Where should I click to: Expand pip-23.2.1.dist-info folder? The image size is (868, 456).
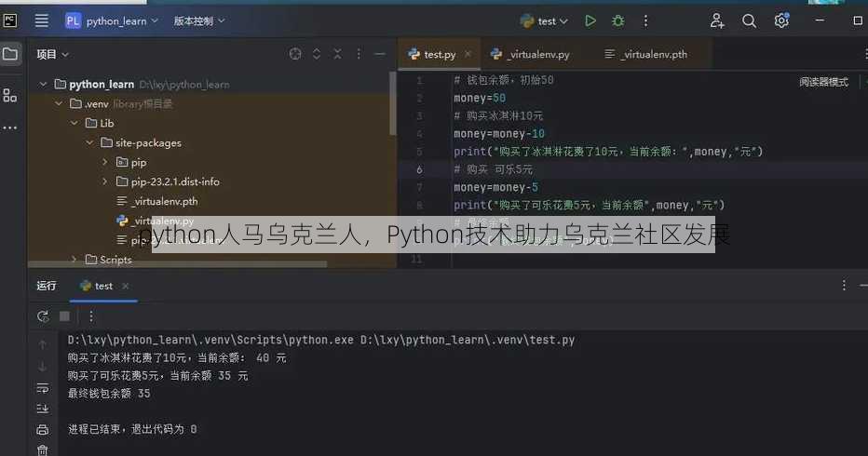tap(105, 181)
